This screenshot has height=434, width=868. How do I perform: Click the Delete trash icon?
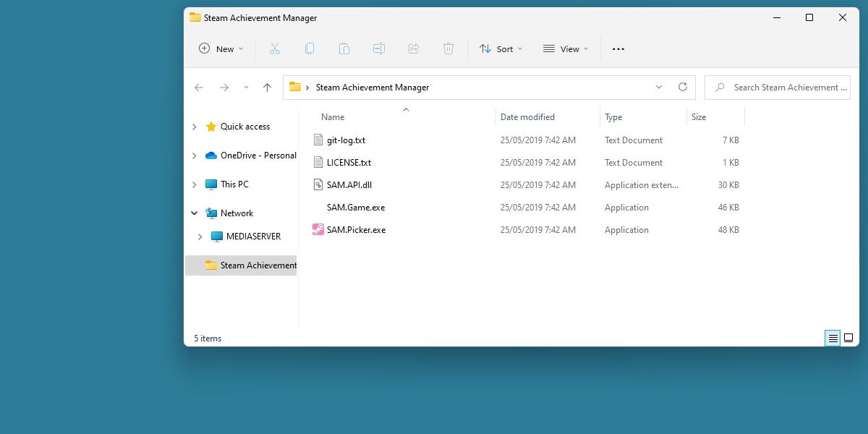[x=448, y=48]
